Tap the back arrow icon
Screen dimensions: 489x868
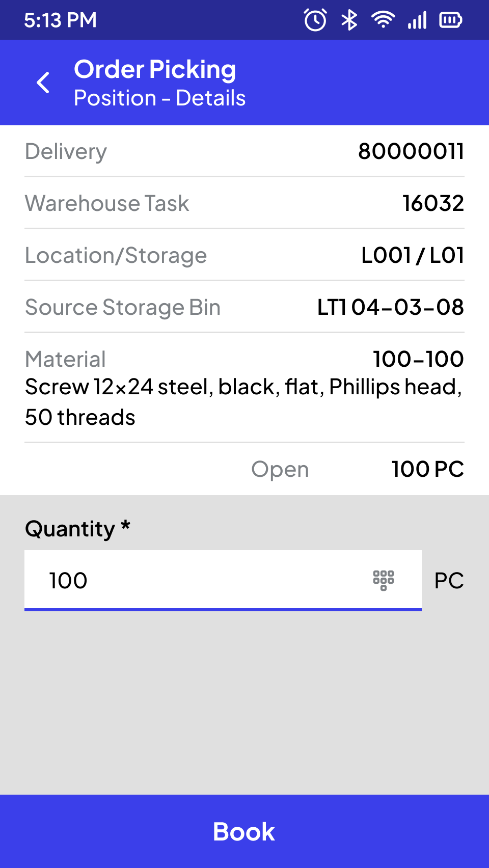(44, 83)
